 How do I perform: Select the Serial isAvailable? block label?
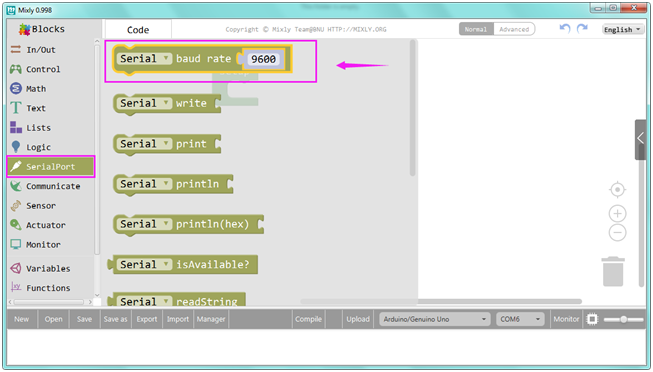(212, 265)
